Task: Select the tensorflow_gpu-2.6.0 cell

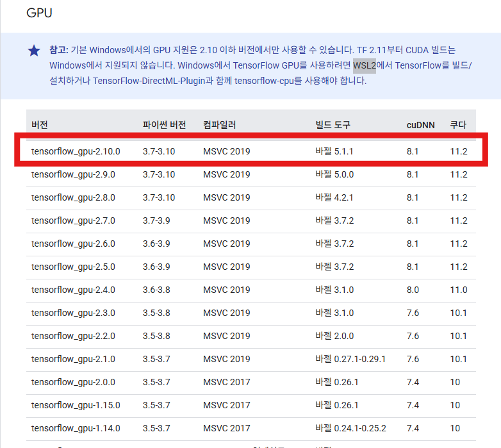Action: [x=73, y=244]
